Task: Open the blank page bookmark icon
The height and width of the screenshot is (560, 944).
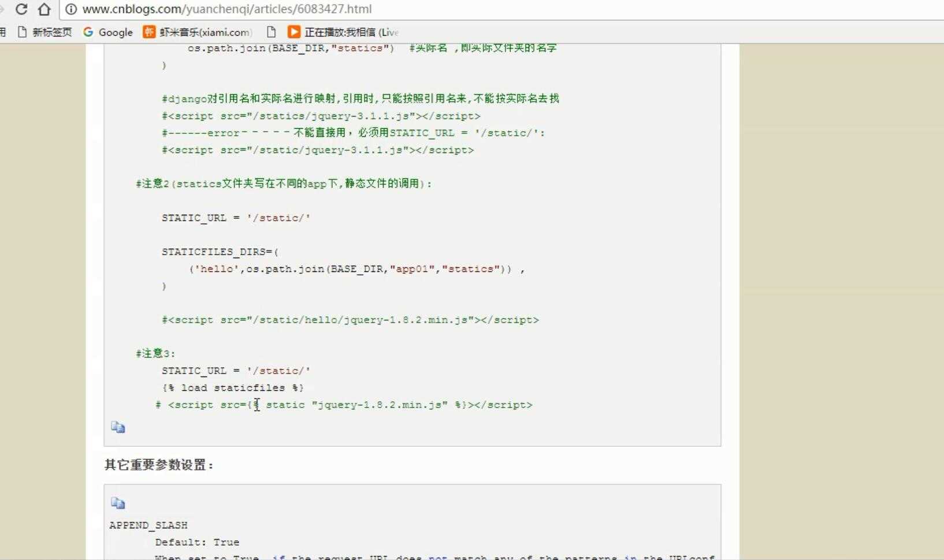Action: click(x=271, y=32)
